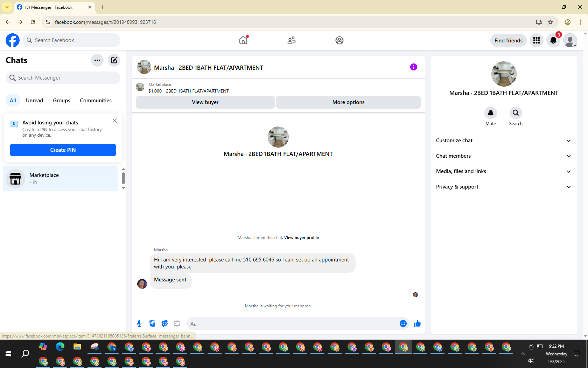588x368 pixels.
Task: Show hidden system tray icons
Action: click(x=523, y=354)
